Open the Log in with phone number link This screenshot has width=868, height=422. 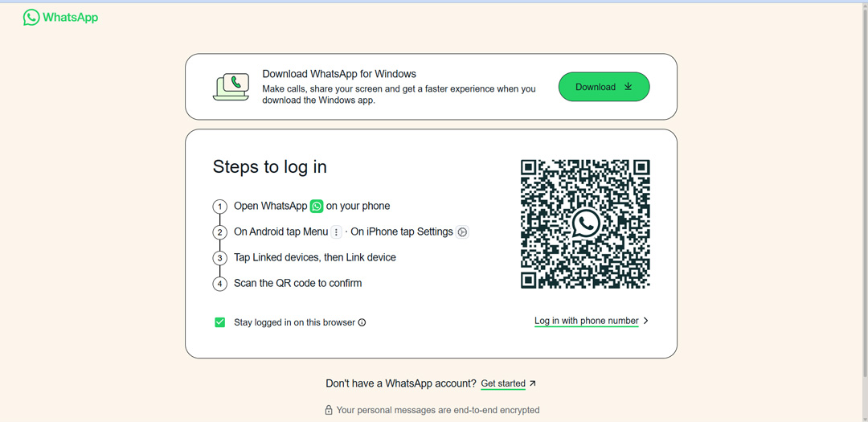click(586, 321)
